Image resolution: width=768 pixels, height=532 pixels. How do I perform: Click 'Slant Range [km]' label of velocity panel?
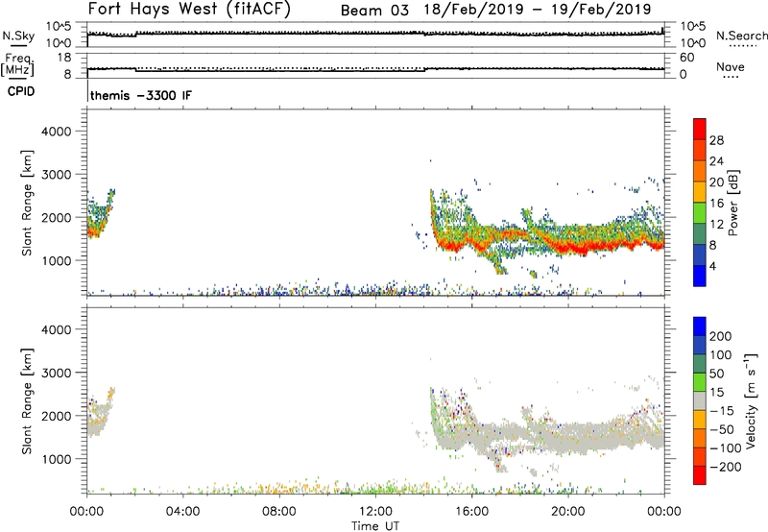point(26,400)
